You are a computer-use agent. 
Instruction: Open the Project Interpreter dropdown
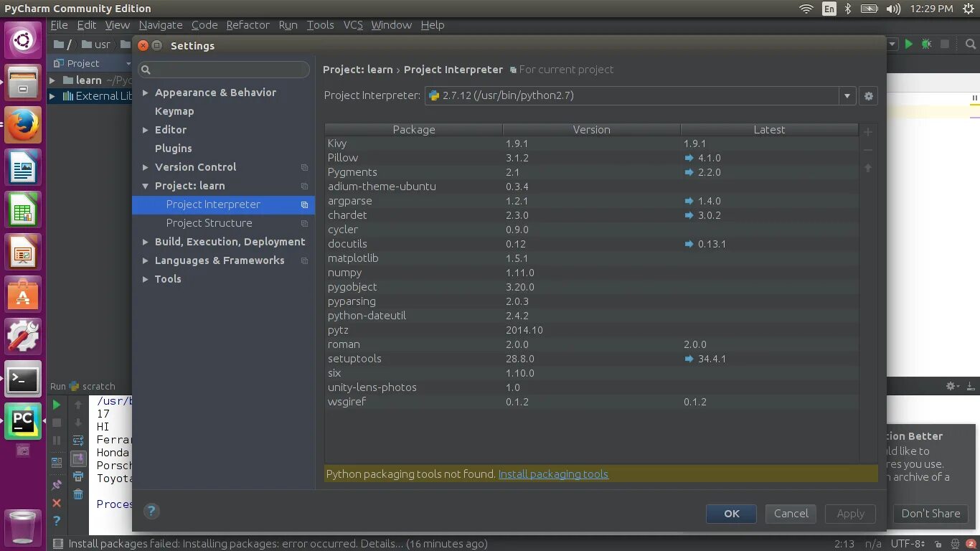pos(847,96)
